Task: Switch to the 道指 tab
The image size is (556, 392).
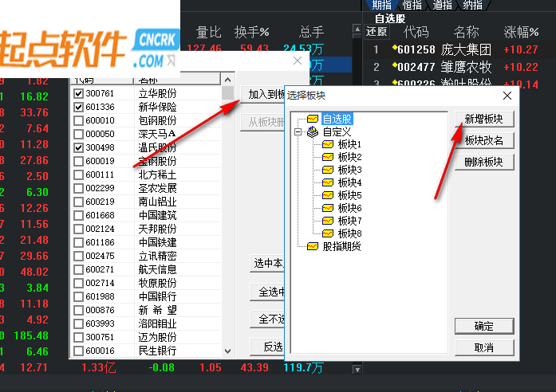Action: 443,5
